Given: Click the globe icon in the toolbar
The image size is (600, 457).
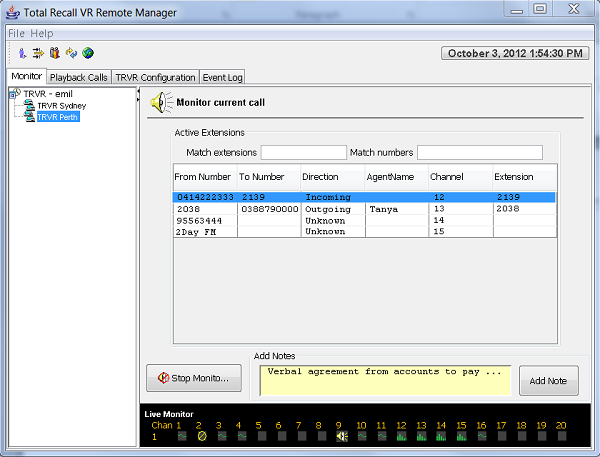Looking at the screenshot, I should click(87, 53).
